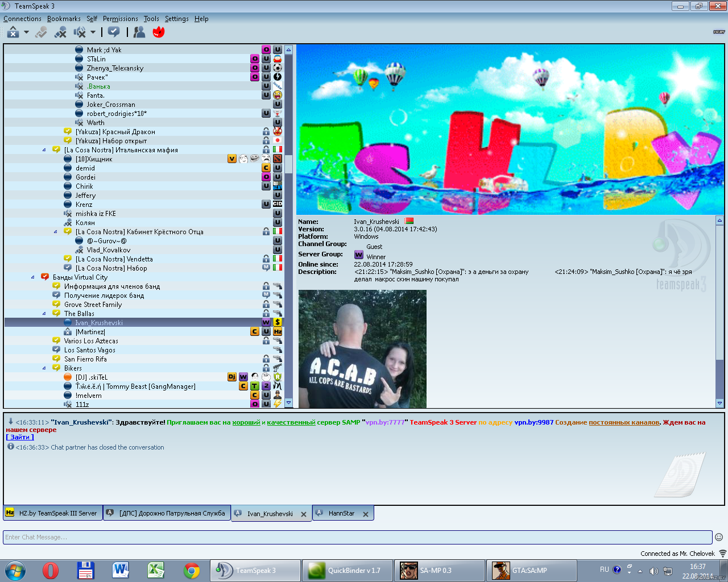Click lock icon on Grove Street Family row
The height and width of the screenshot is (582, 728).
(x=266, y=304)
